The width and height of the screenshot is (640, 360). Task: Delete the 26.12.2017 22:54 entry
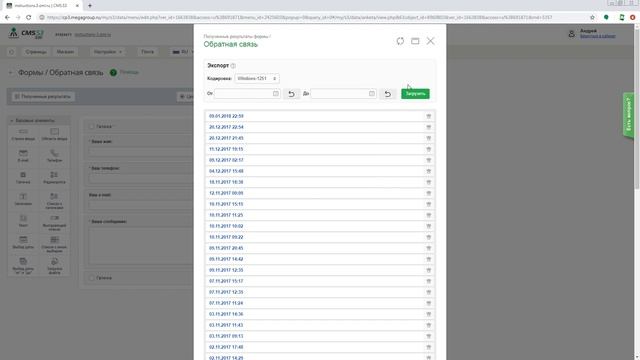(x=429, y=127)
